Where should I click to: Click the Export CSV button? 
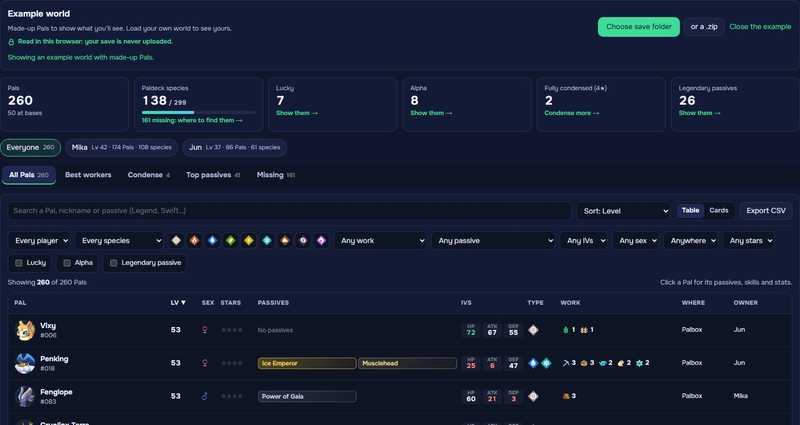766,211
